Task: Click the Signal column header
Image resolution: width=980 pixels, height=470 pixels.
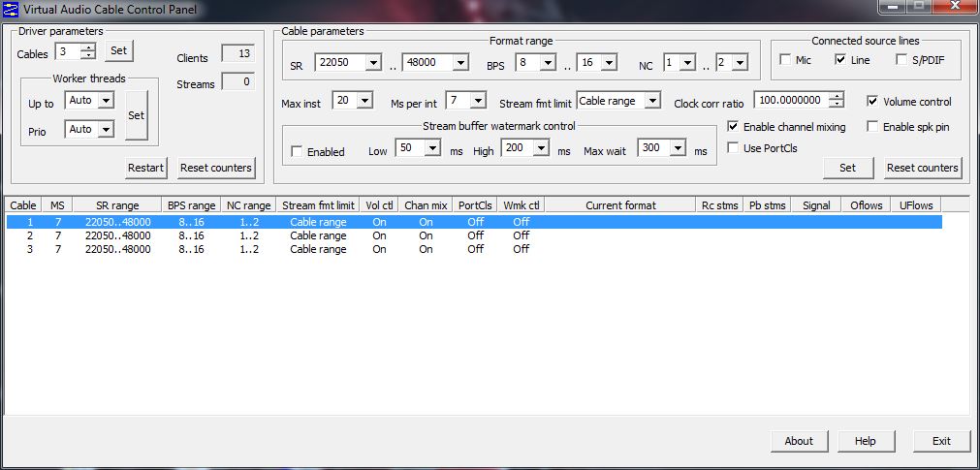Action: point(816,205)
